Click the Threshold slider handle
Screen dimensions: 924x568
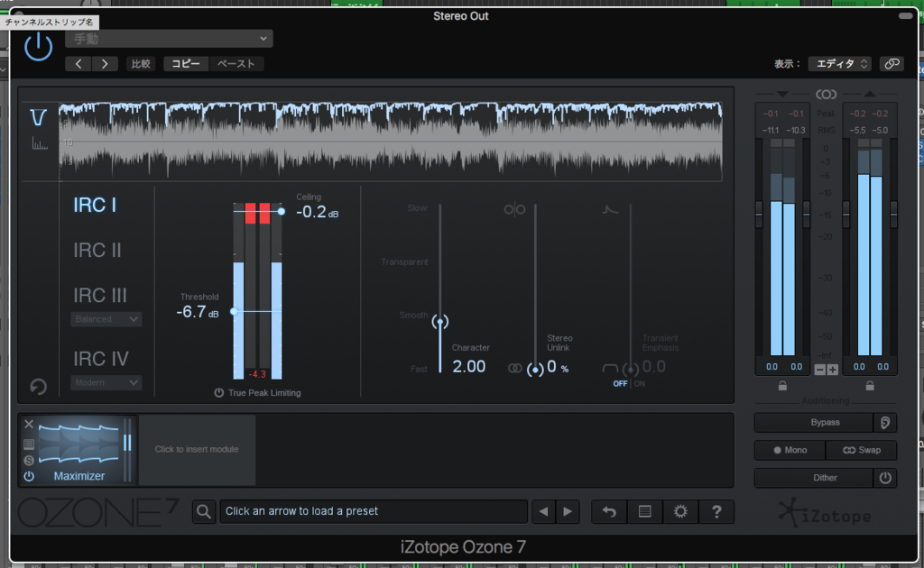point(234,311)
